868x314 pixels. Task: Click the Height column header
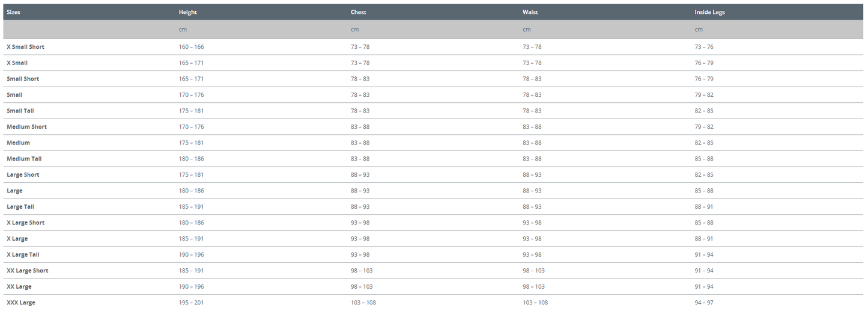[x=187, y=12]
